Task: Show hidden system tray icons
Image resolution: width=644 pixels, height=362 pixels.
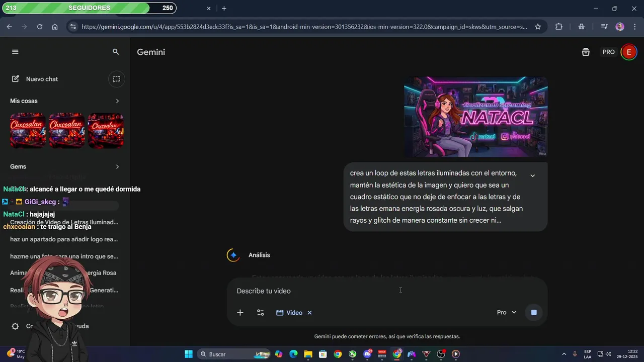Action: coord(563,354)
